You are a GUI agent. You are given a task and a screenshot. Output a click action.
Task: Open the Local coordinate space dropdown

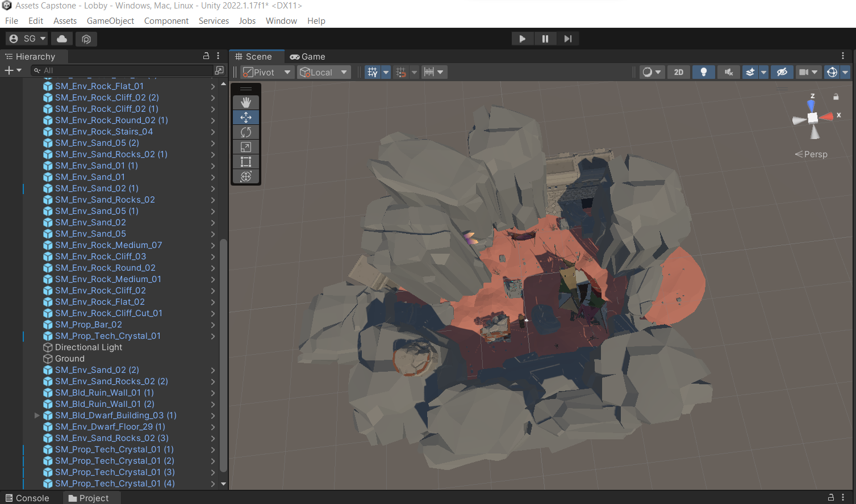click(x=324, y=72)
